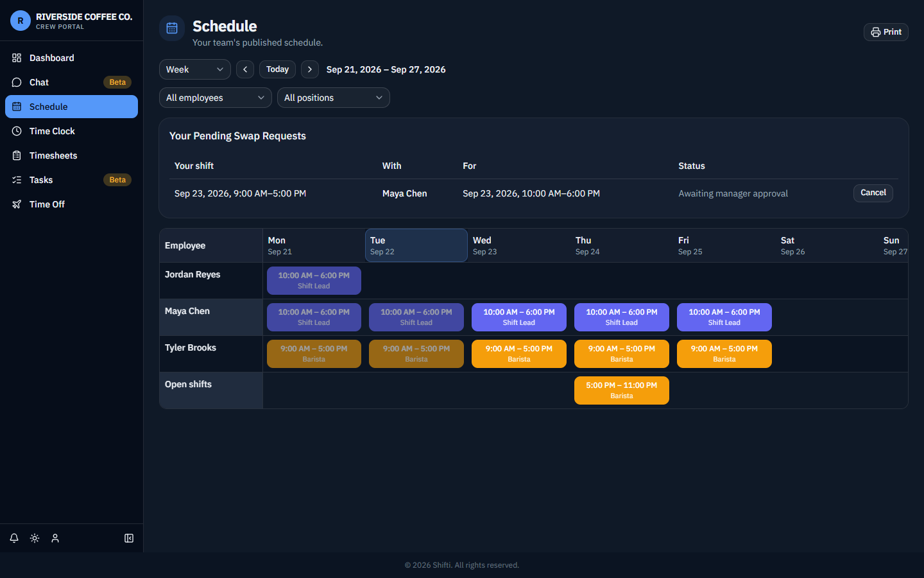This screenshot has height=578, width=924.
Task: Click the Riverside Coffee Co. logo avatar
Action: click(x=21, y=21)
